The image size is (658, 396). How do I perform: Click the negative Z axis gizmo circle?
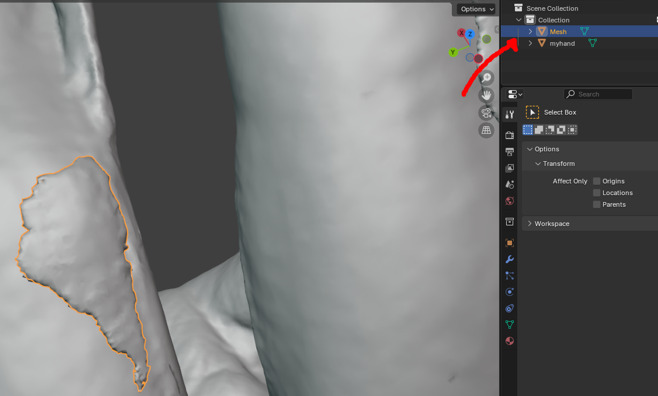pos(470,57)
